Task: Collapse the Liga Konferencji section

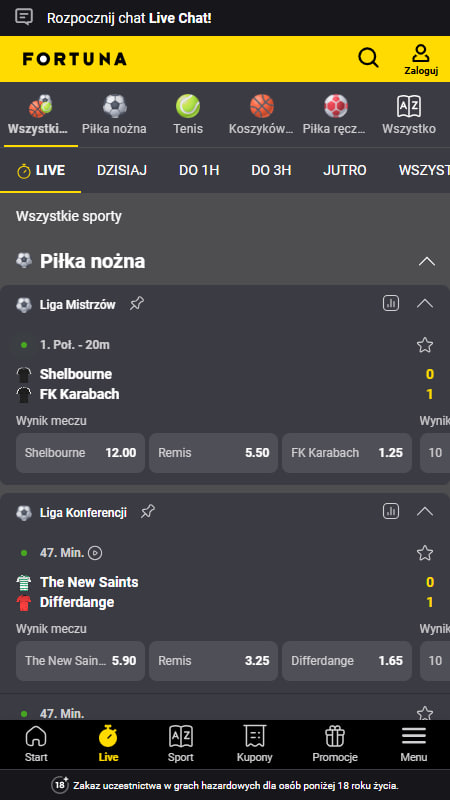Action: point(424,511)
